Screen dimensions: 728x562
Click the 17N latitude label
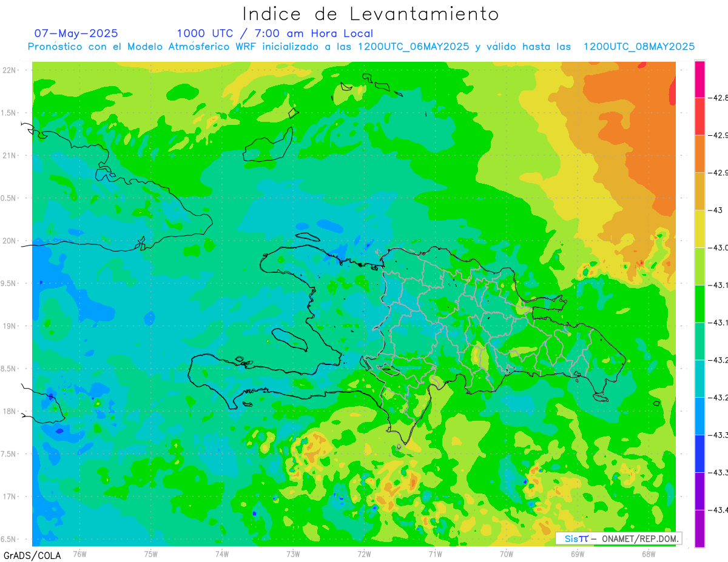pos(10,497)
